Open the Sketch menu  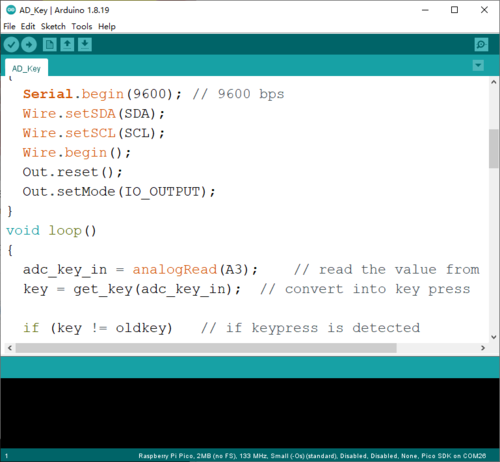[x=53, y=26]
